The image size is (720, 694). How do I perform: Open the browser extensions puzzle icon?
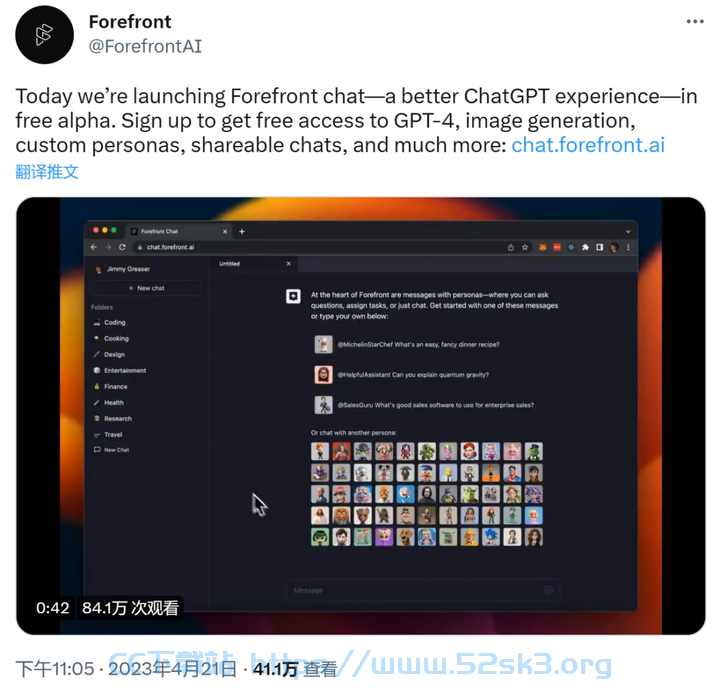pyautogui.click(x=585, y=248)
